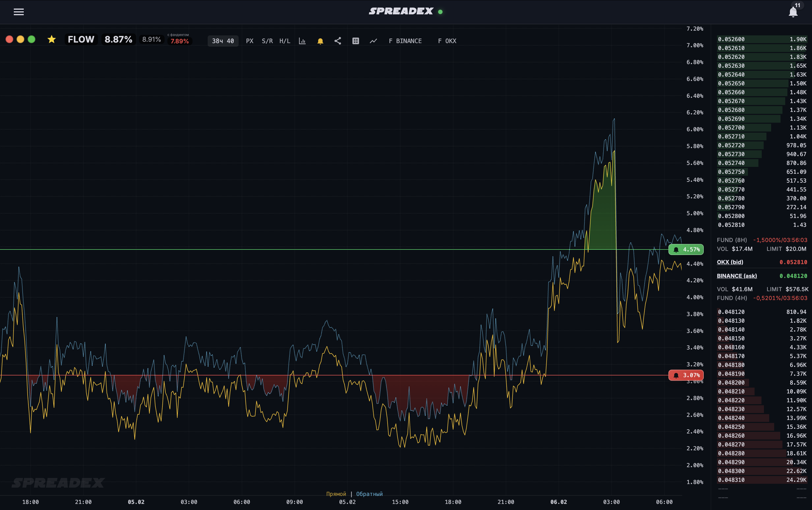
Task: Switch to the F OKX futures tab
Action: (447, 41)
